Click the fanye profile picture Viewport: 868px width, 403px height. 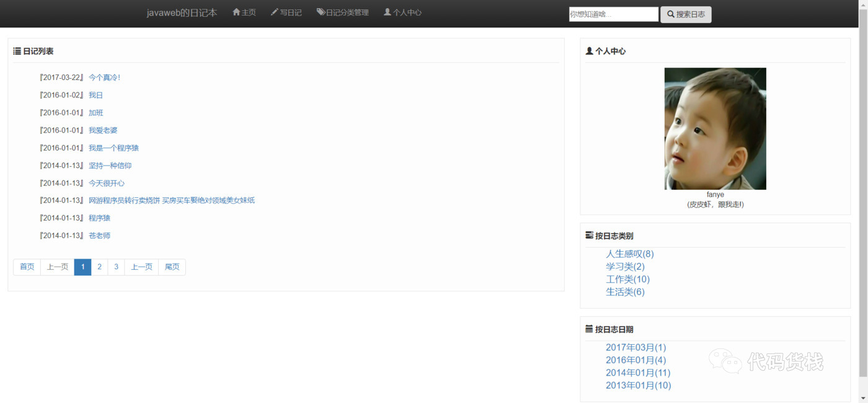point(715,128)
